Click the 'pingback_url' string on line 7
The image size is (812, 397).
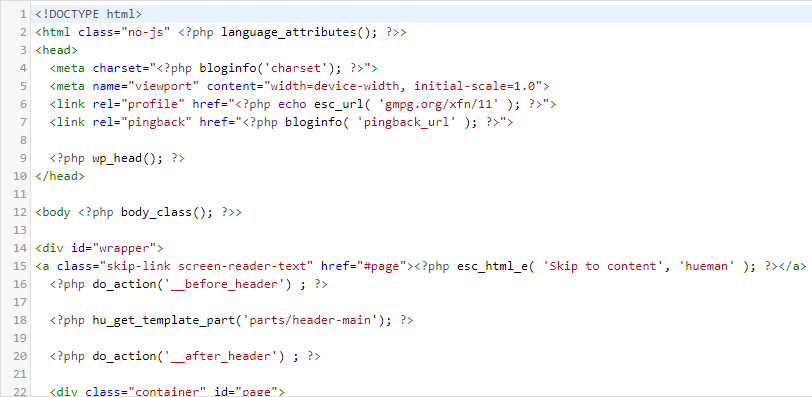(407, 122)
